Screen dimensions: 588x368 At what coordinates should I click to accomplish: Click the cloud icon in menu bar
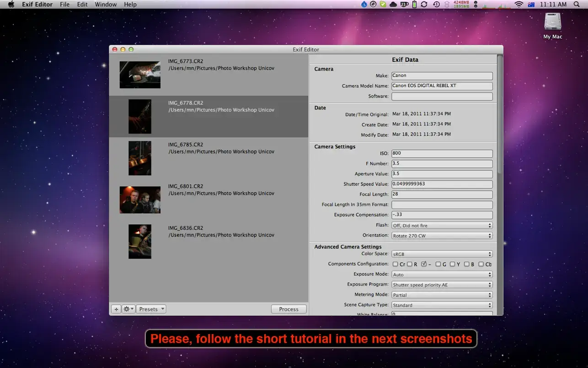pos(393,5)
